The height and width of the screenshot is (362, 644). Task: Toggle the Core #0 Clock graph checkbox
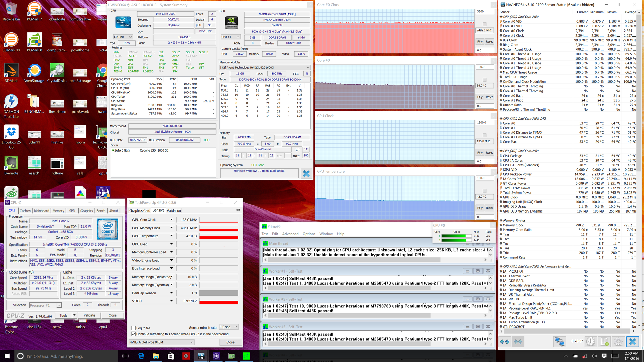coord(484,24)
